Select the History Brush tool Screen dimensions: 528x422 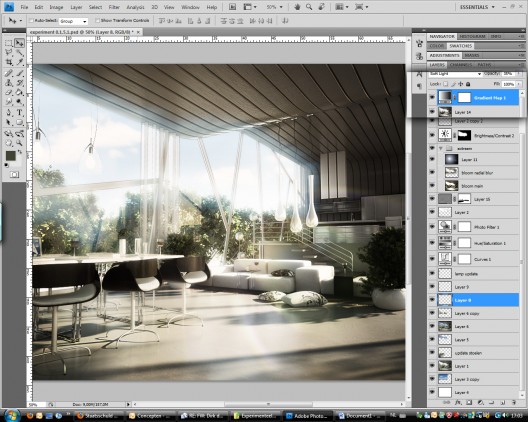coord(20,83)
